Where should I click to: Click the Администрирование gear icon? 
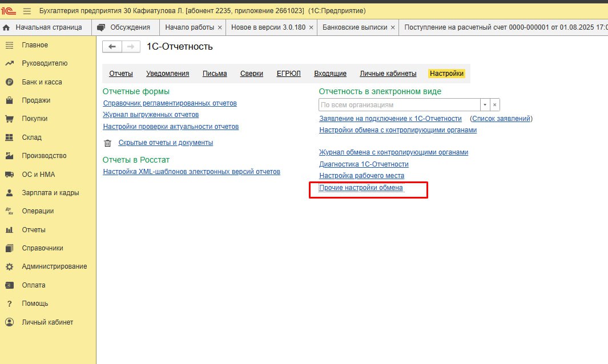click(9, 266)
